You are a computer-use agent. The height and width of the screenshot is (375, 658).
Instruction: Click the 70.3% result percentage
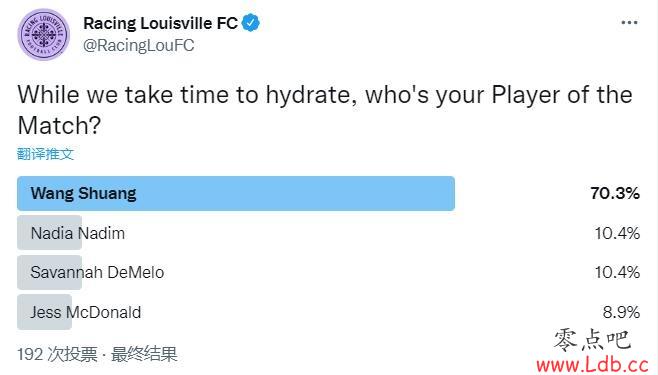(x=615, y=193)
